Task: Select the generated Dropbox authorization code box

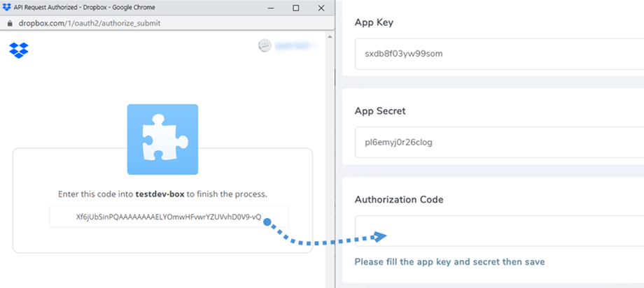Action: [168, 217]
